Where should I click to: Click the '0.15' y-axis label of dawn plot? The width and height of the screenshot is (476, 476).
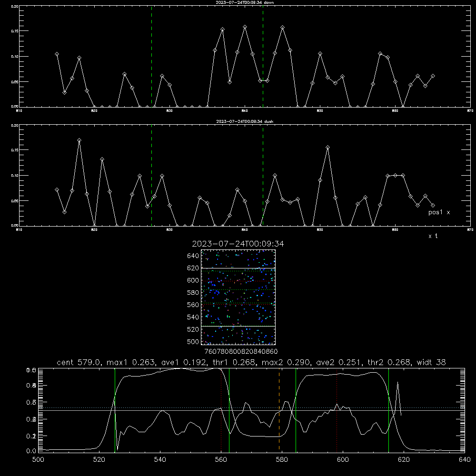point(15,31)
